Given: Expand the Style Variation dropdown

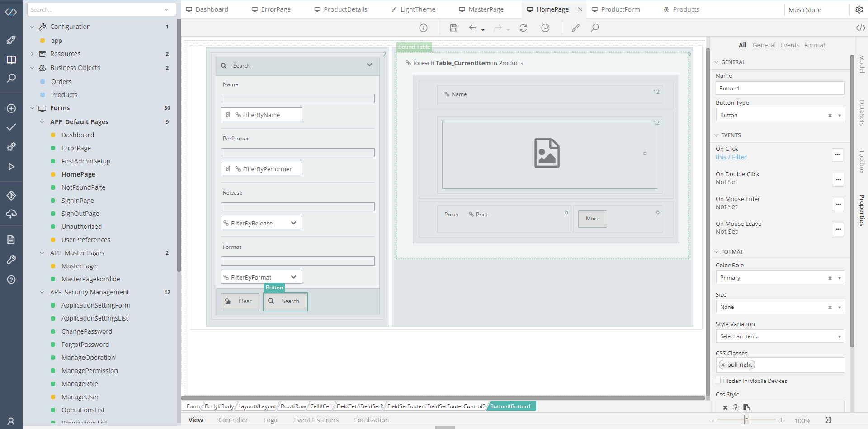Looking at the screenshot, I should [839, 336].
